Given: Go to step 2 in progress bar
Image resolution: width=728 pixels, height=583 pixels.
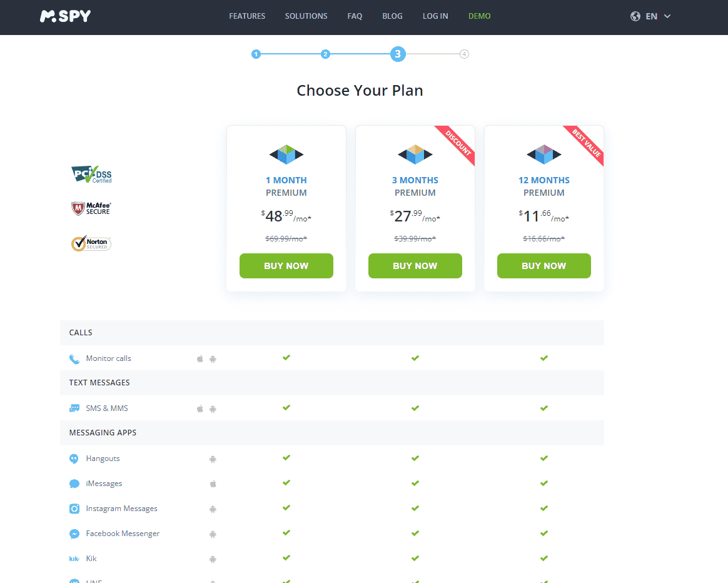Looking at the screenshot, I should (325, 54).
